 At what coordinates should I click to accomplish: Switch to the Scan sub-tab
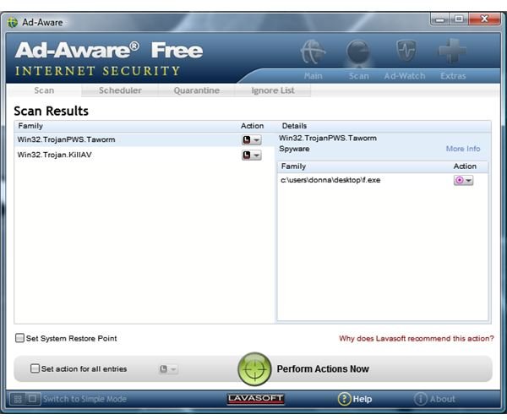point(44,90)
